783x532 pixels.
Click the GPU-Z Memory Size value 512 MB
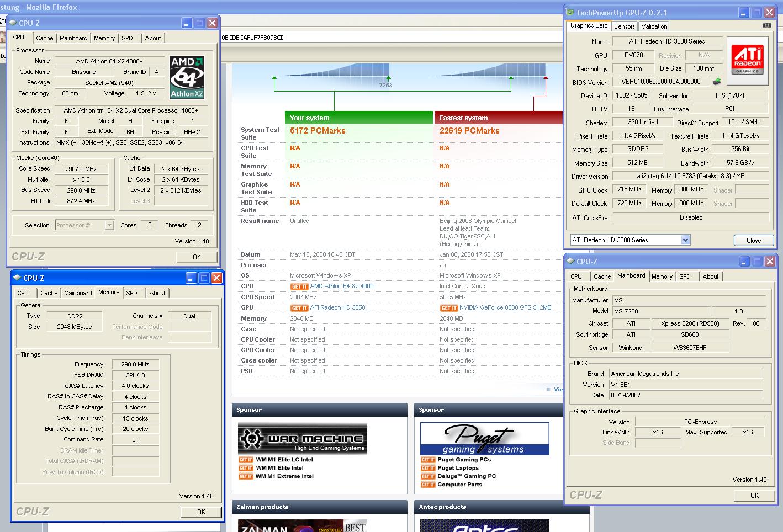click(x=637, y=163)
